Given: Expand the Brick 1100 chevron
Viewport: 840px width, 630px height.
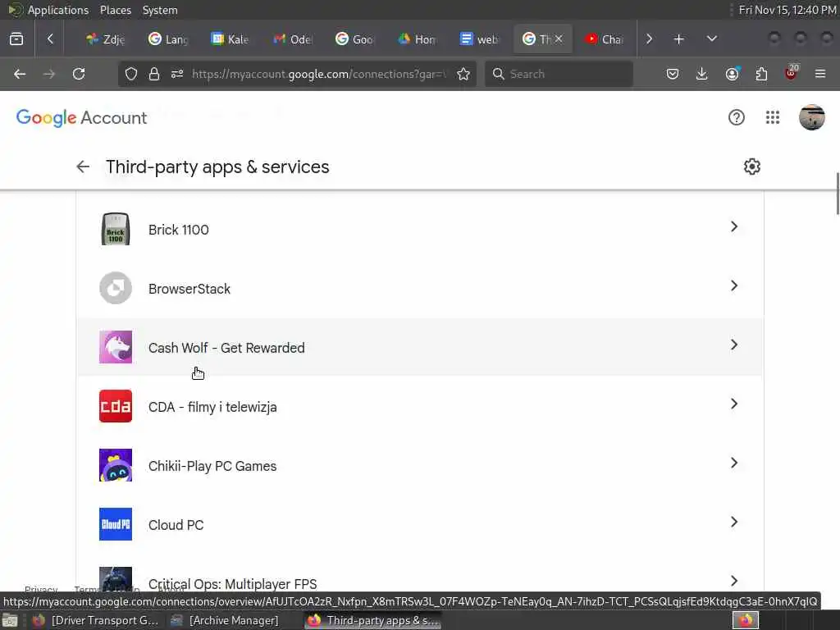Looking at the screenshot, I should click(734, 226).
